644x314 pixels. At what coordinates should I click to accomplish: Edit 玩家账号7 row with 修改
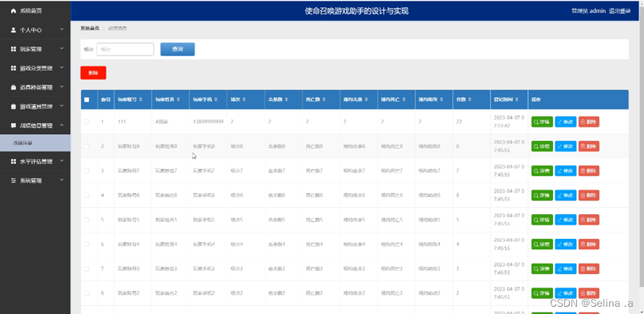[565, 170]
